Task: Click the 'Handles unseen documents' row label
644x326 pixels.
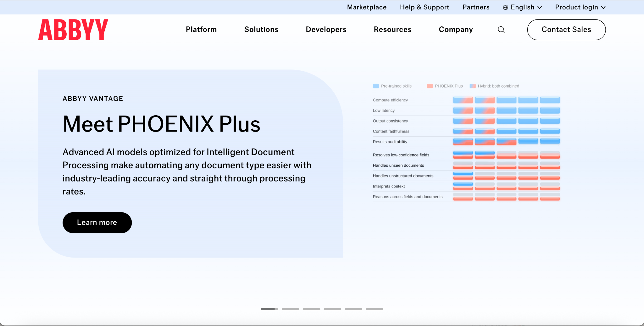Action: (398, 166)
